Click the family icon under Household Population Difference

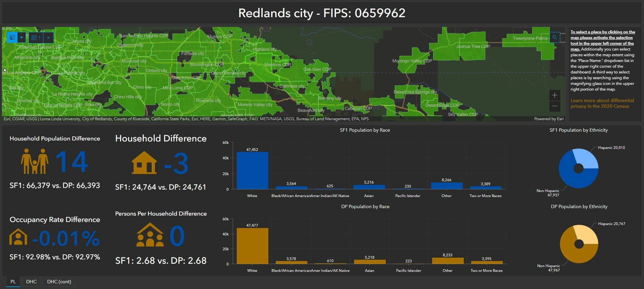[x=35, y=161]
